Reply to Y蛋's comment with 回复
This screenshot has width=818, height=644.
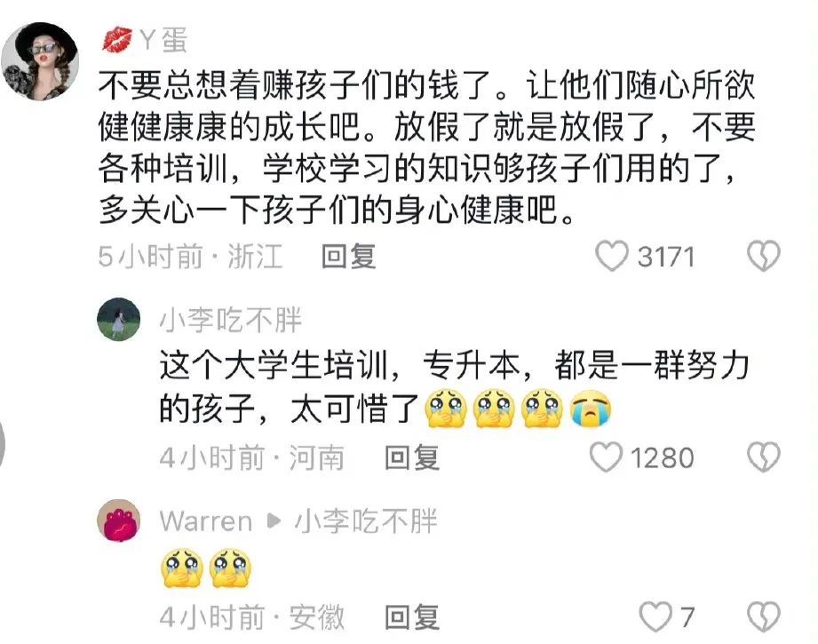coord(348,256)
